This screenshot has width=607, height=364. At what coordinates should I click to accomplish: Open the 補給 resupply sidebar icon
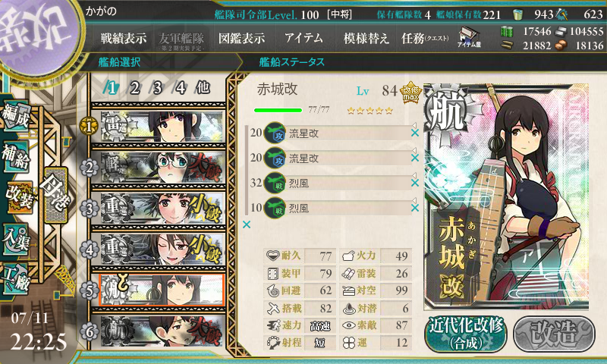(16, 156)
